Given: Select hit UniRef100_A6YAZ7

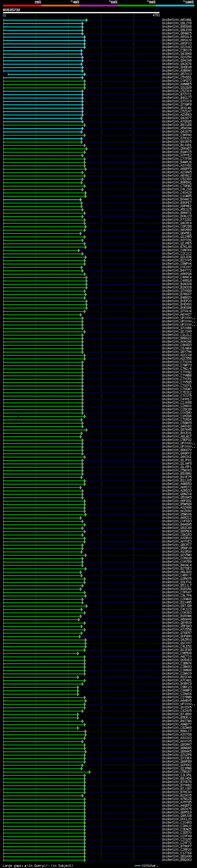Looking at the screenshot, I should coord(177,314).
